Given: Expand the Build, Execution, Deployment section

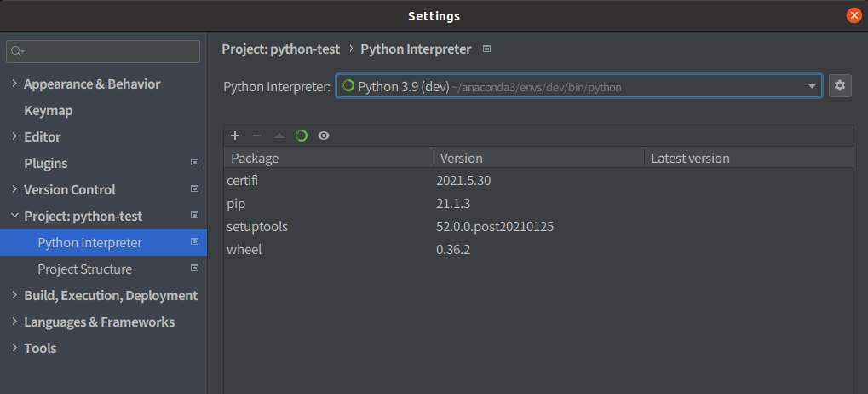Looking at the screenshot, I should click(x=14, y=295).
